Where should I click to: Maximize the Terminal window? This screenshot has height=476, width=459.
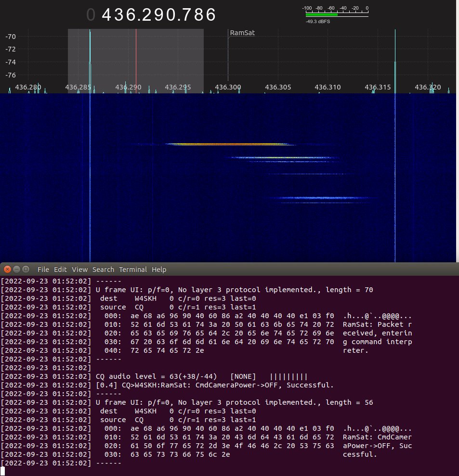25,269
